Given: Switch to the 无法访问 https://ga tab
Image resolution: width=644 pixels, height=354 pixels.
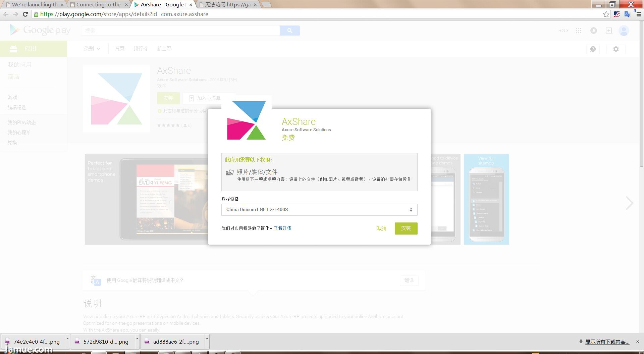Looking at the screenshot, I should [228, 4].
